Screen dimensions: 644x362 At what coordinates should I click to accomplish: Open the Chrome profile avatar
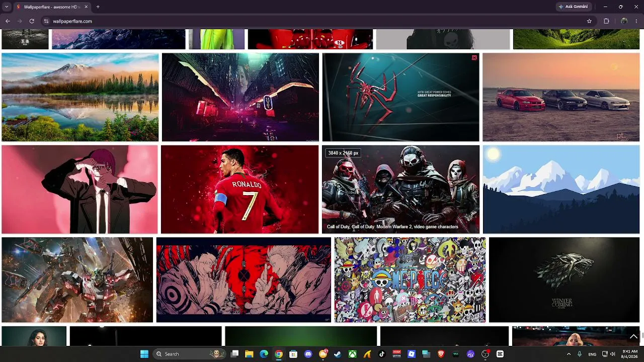pos(624,21)
